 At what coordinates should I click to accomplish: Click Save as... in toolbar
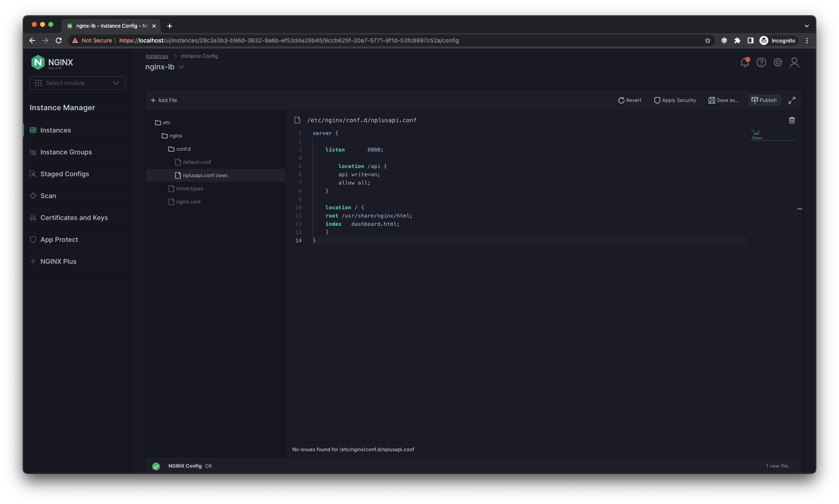pos(723,100)
